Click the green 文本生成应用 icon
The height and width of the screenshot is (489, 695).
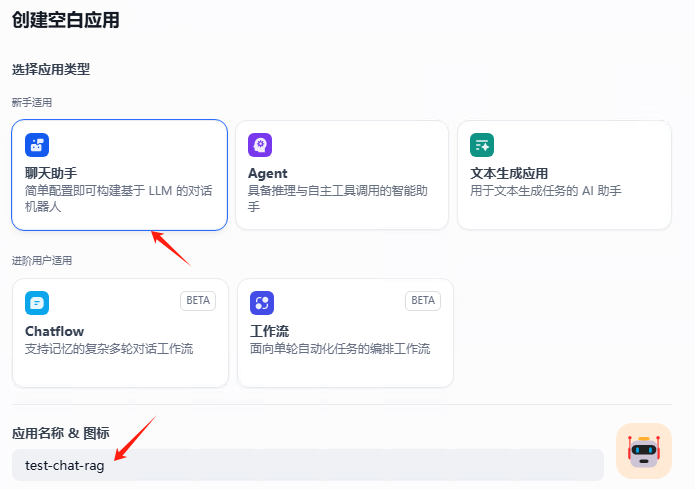[x=482, y=145]
